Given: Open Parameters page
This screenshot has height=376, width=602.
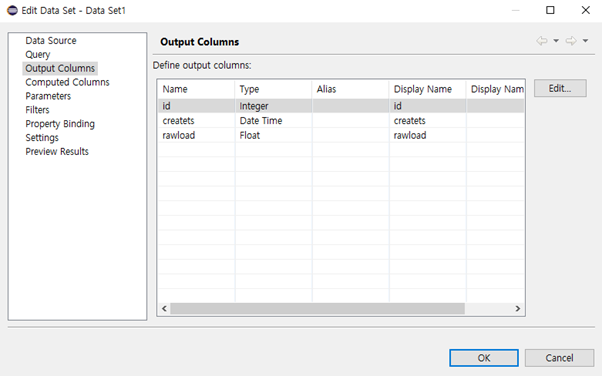Looking at the screenshot, I should (x=48, y=96).
